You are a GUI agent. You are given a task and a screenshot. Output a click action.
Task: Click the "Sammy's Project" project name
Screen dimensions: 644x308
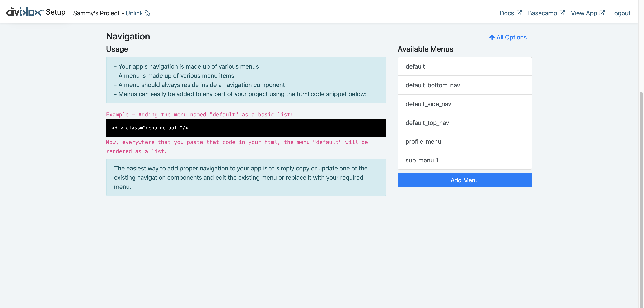click(x=96, y=13)
